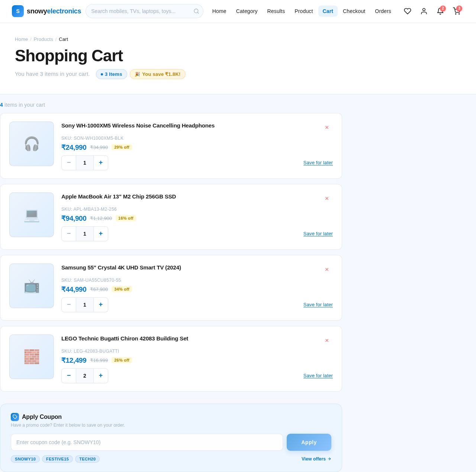Open the Orders nav item
Screen dimensions: 476x472
[383, 11]
